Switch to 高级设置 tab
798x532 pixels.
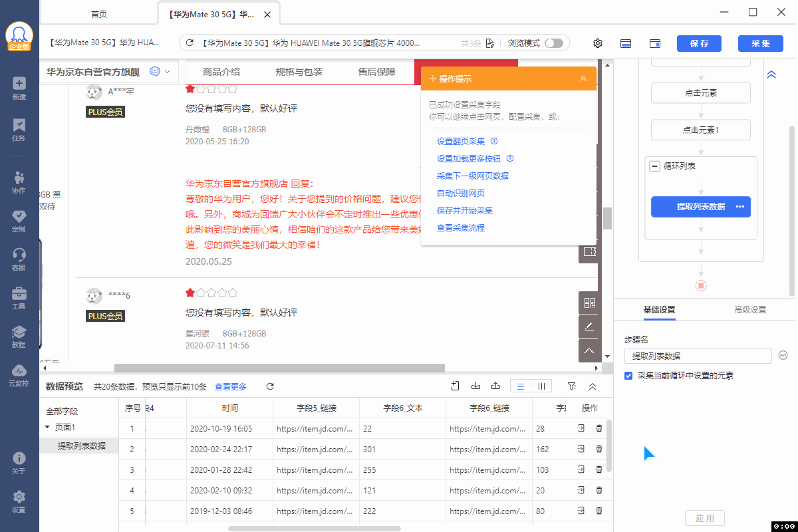(x=750, y=310)
